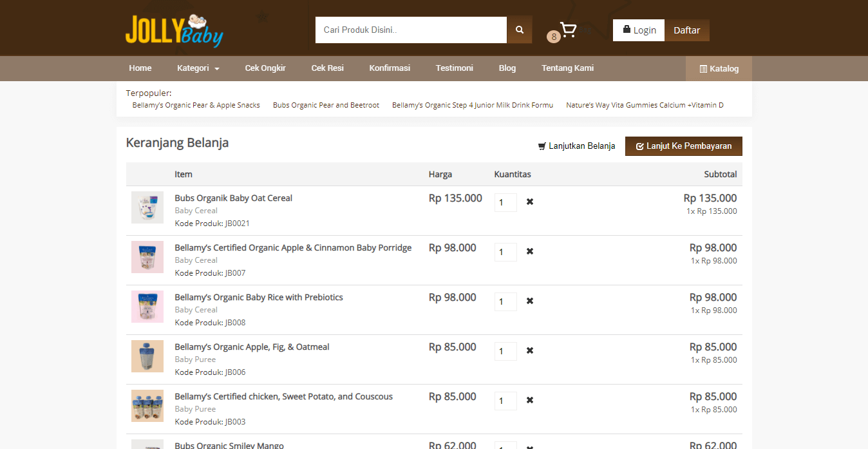
Task: Open chicken, Sweet Potato, Couscous thumbnail
Action: pos(147,406)
